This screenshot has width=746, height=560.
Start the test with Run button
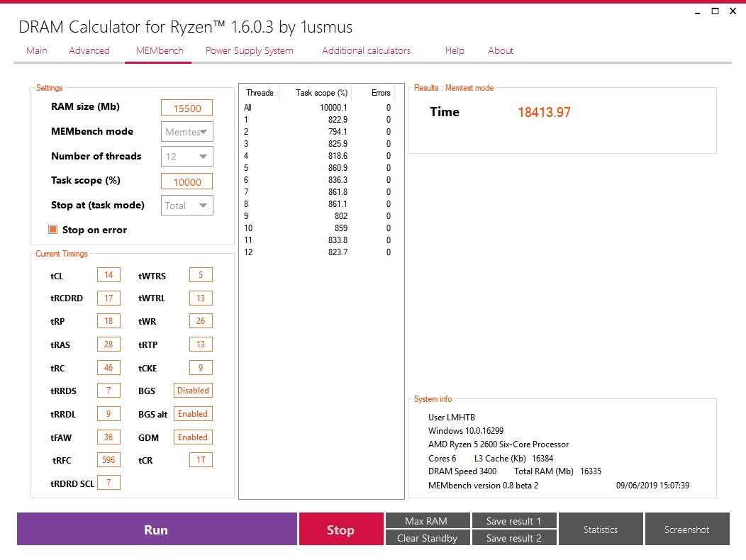[x=157, y=529]
